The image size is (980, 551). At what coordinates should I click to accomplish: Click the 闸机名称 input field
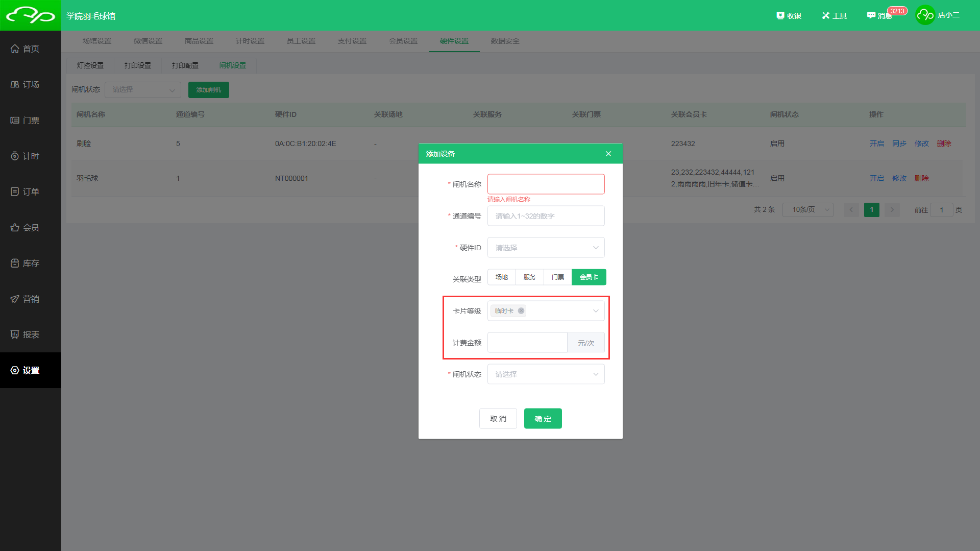pyautogui.click(x=546, y=184)
